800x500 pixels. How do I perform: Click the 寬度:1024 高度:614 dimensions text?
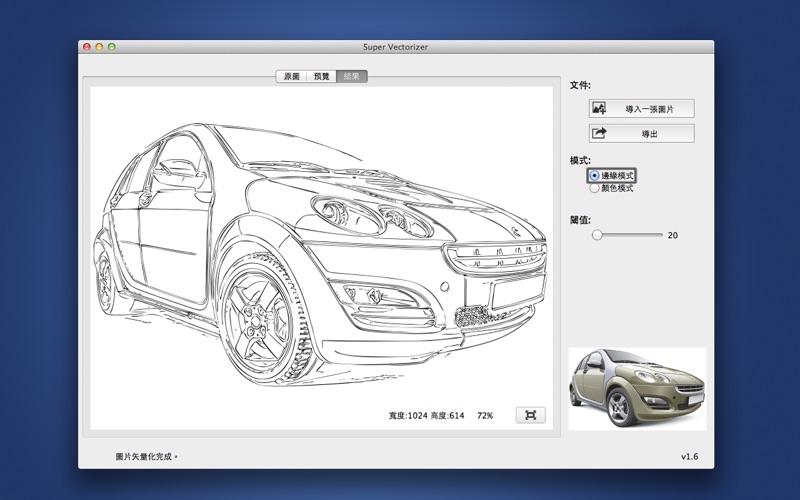tap(427, 415)
